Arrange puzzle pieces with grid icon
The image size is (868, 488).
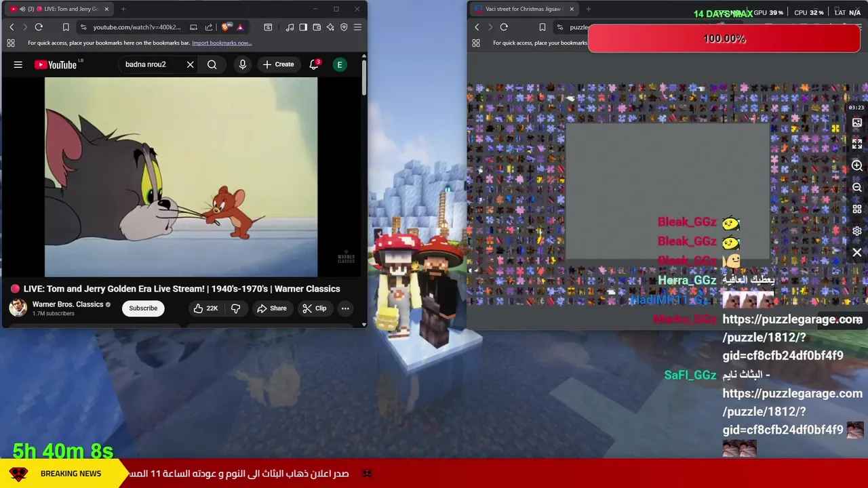pyautogui.click(x=857, y=209)
